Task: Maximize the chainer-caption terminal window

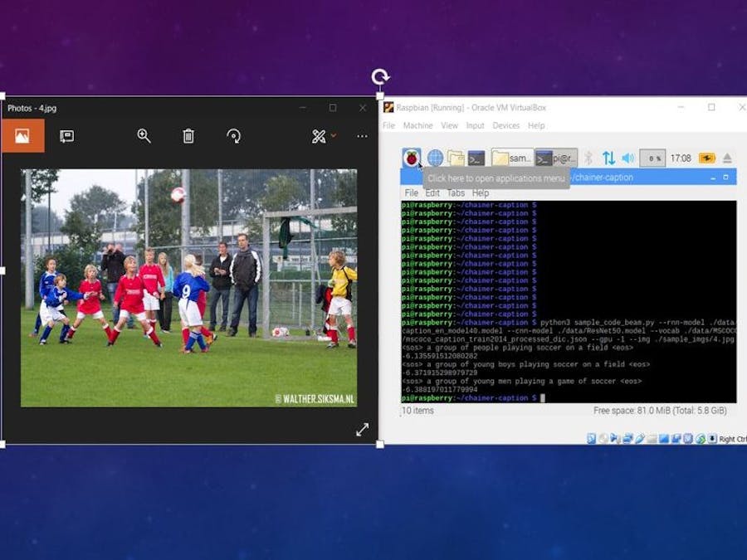Action: pos(725,178)
